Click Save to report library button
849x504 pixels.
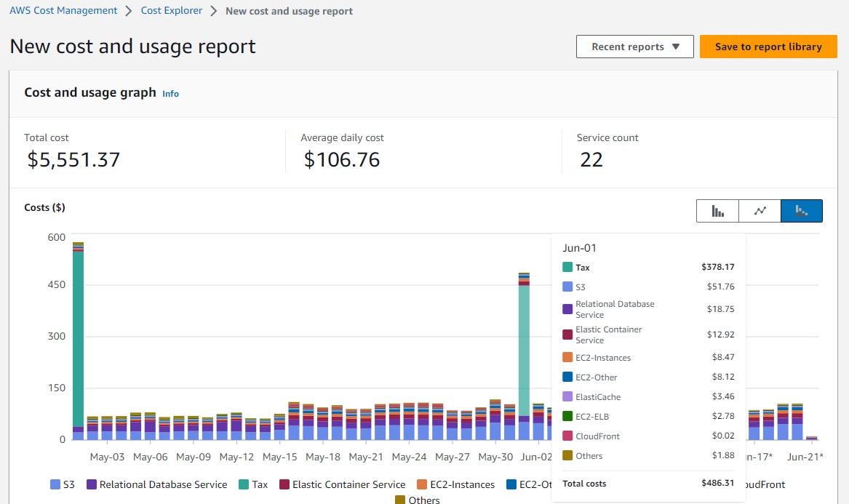point(768,47)
